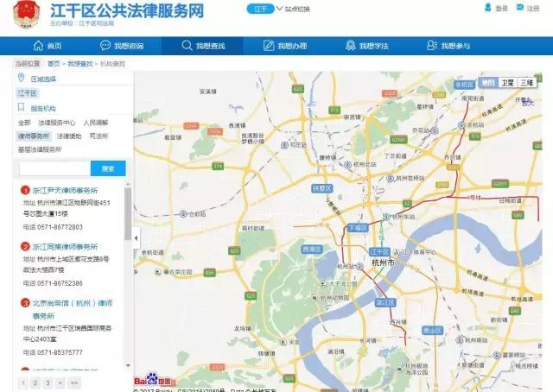
Task: Click the location pin icon by 区域选择
Action: (x=21, y=78)
